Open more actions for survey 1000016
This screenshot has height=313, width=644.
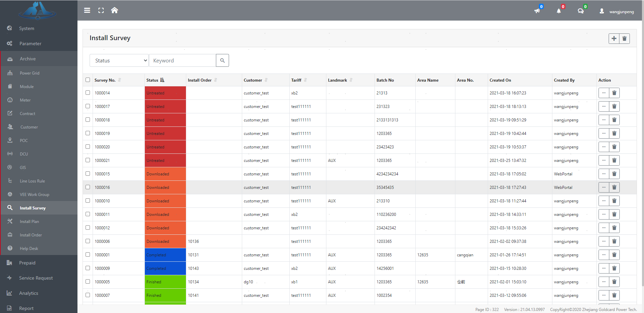[604, 188]
